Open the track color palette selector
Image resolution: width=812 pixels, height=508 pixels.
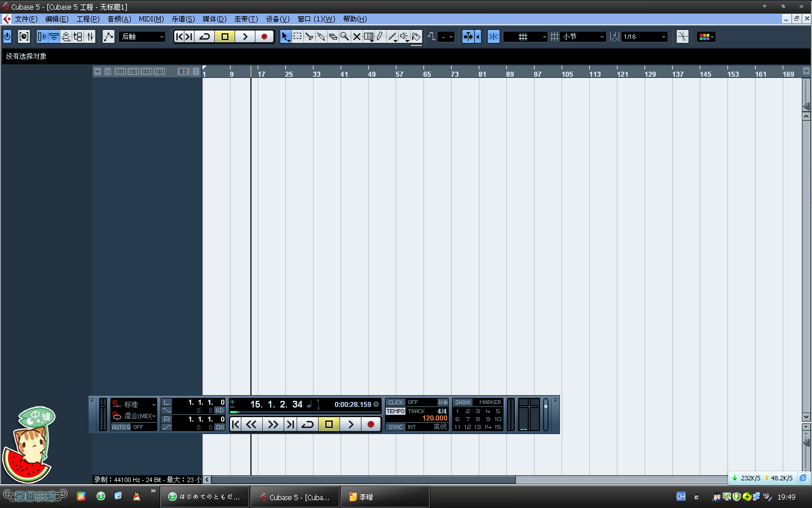tap(706, 37)
